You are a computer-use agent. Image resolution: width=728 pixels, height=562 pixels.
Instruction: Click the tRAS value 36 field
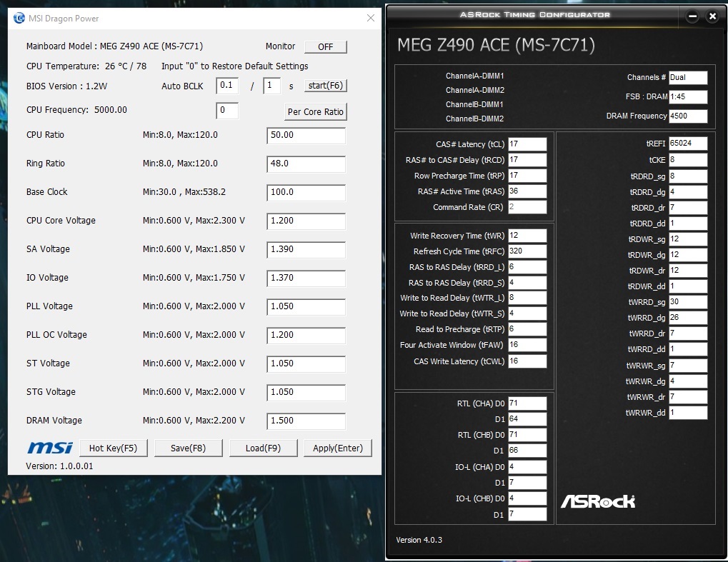click(x=527, y=191)
